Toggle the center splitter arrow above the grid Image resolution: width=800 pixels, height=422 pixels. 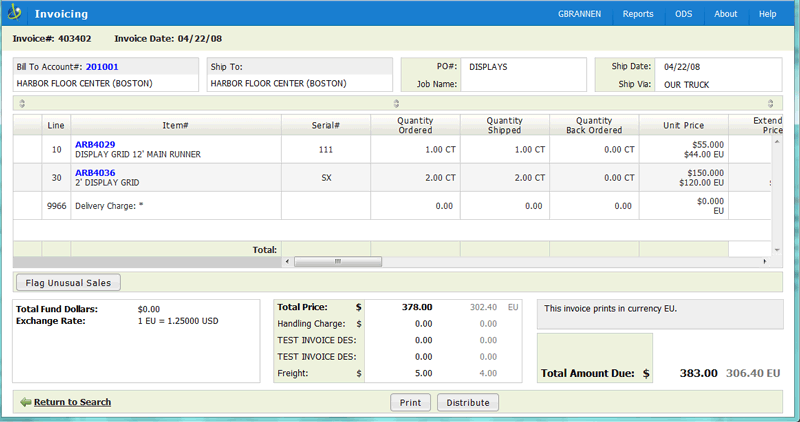(x=396, y=103)
